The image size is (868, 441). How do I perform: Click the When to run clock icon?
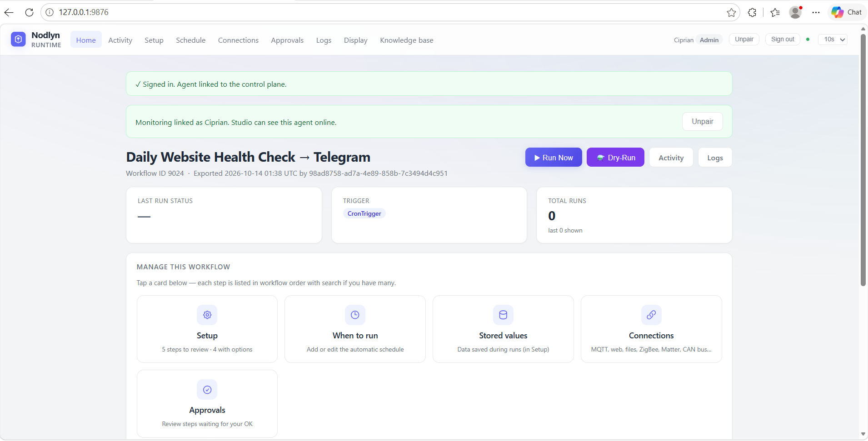point(355,315)
